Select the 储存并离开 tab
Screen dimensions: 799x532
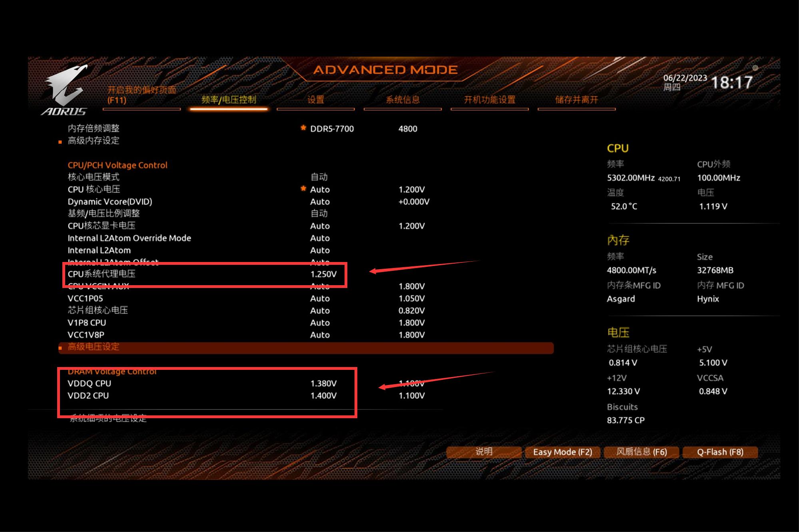click(x=576, y=100)
